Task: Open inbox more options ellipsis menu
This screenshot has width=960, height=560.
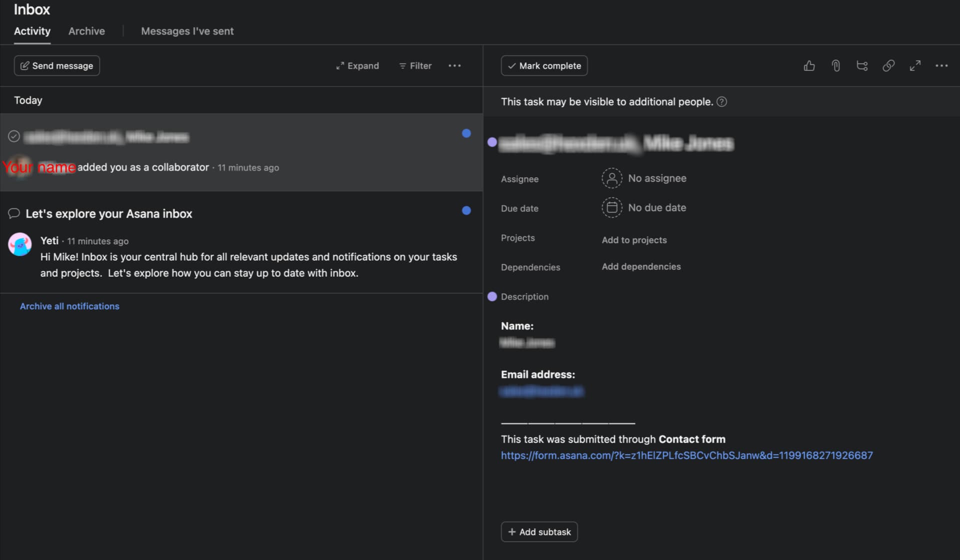Action: (454, 66)
